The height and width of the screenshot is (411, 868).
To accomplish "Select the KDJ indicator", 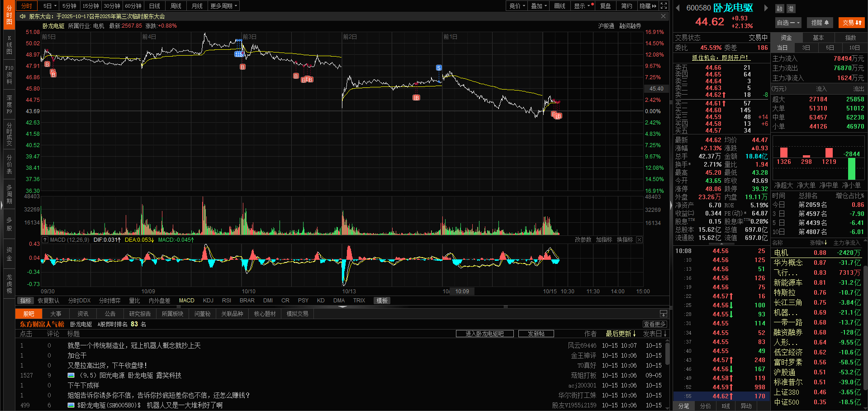I will (x=208, y=301).
